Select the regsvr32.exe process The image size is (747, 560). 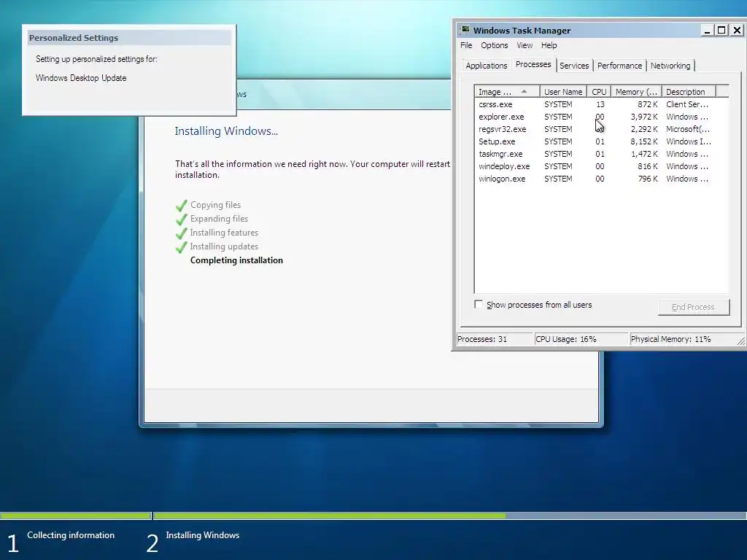coord(601,129)
